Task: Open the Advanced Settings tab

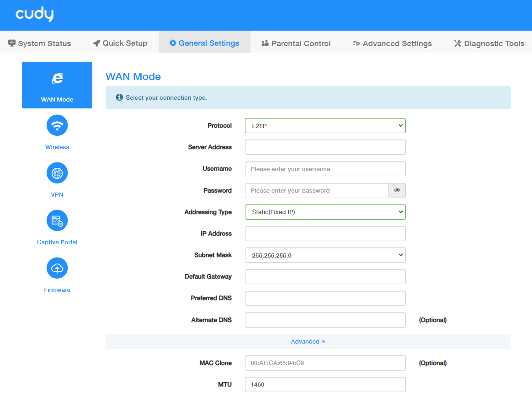Action: click(x=392, y=43)
